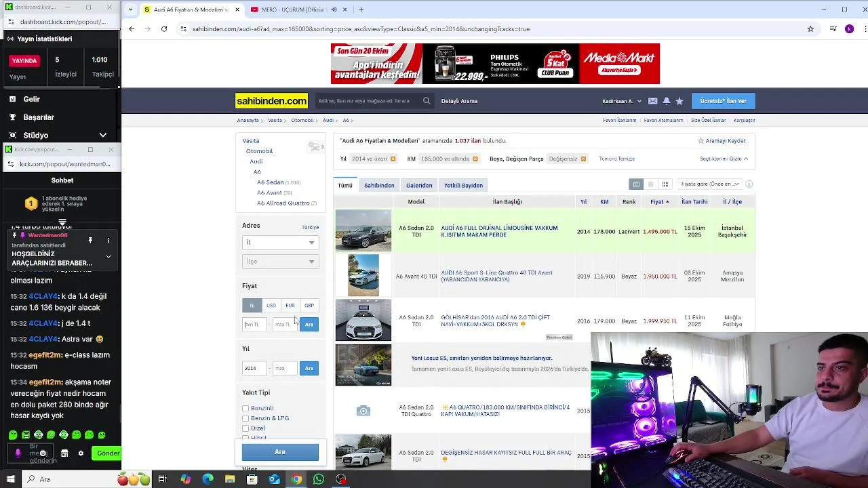Click the info icon beside sorting
Screen dimensions: 868x488
pyautogui.click(x=749, y=184)
